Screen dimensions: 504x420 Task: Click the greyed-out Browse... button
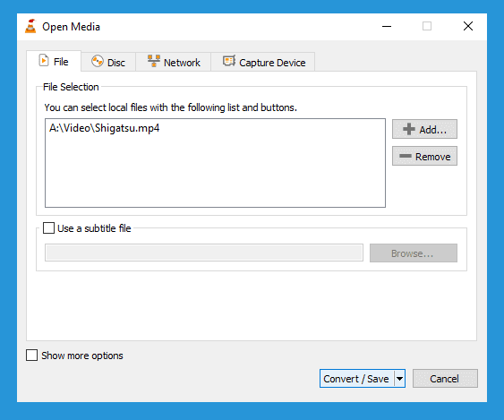(x=414, y=253)
